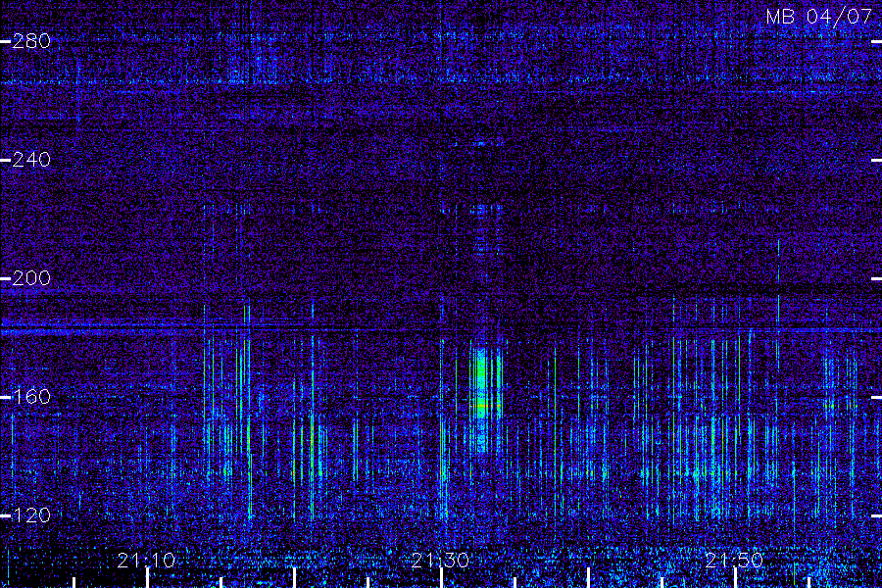
Task: Click the 200 frequency axis label
Action: pos(31,278)
